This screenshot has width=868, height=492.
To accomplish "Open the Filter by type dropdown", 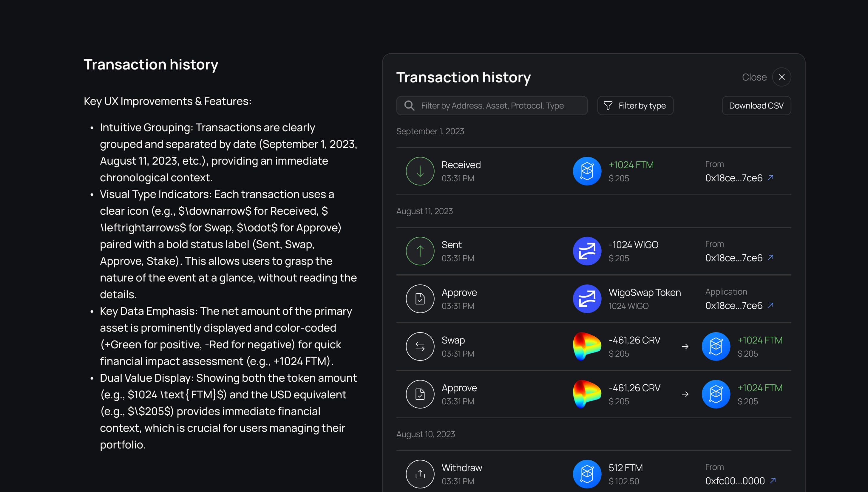I will tap(635, 106).
